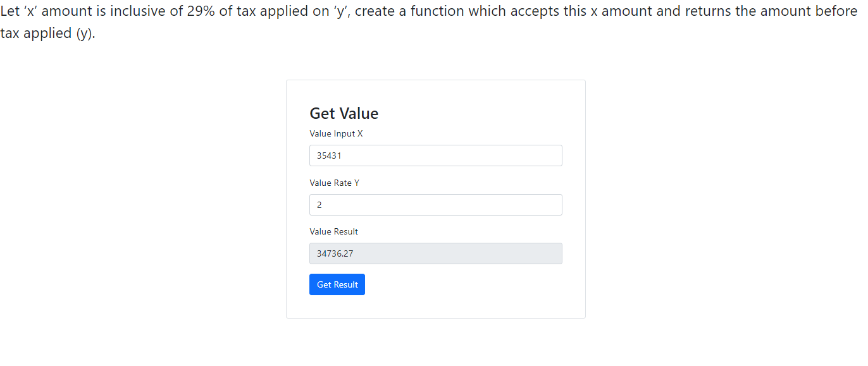
Task: Click the Get Result button
Action: [337, 284]
